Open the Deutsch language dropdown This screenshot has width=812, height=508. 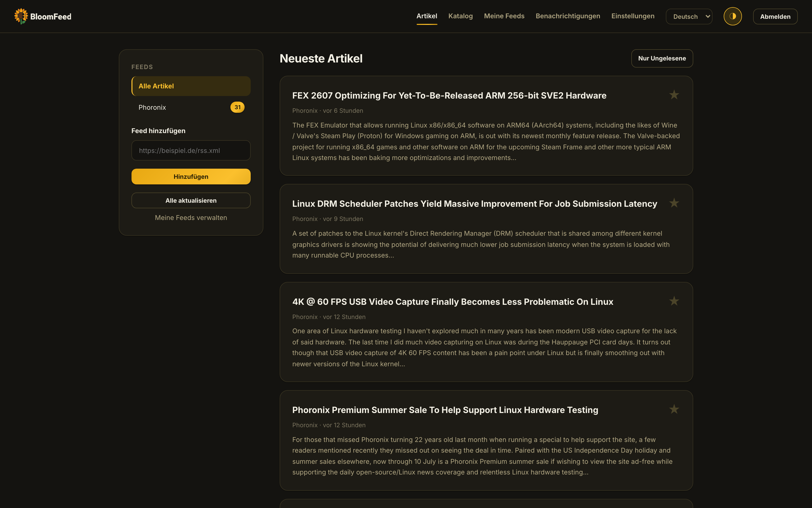689,17
